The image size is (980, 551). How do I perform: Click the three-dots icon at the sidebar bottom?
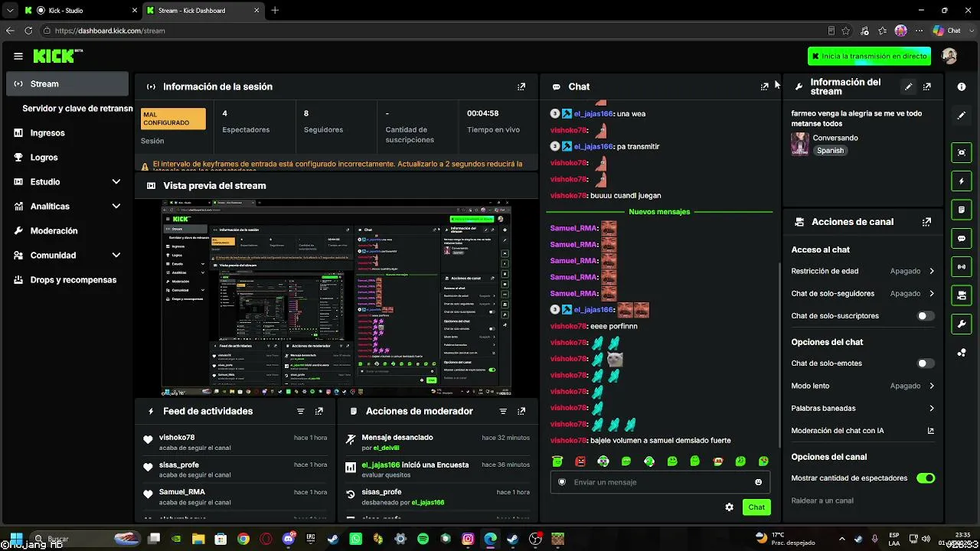[x=962, y=353]
